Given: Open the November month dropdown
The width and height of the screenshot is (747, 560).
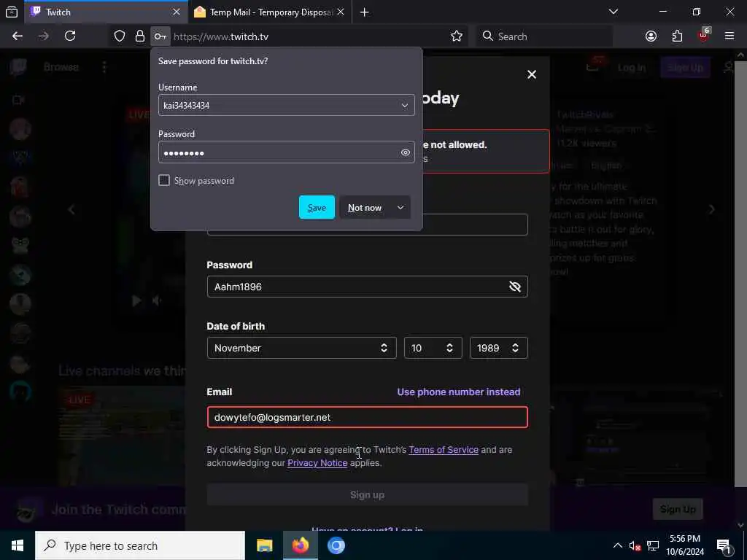Looking at the screenshot, I should click(x=301, y=348).
